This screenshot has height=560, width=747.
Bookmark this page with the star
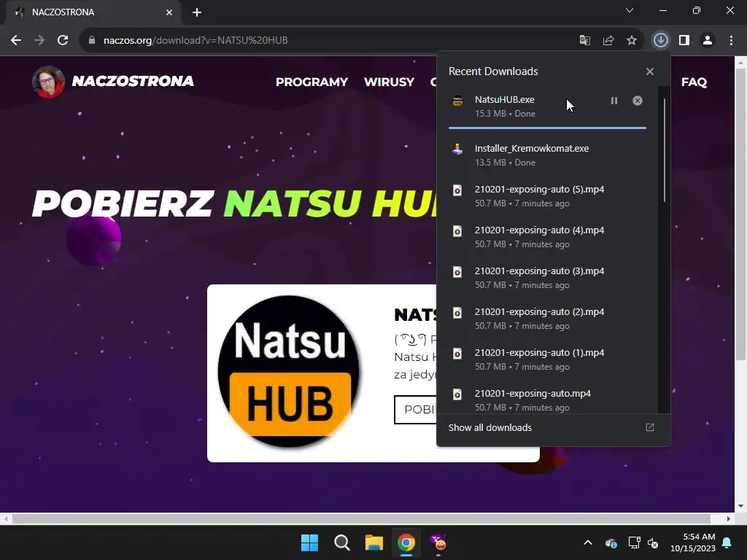(x=632, y=41)
